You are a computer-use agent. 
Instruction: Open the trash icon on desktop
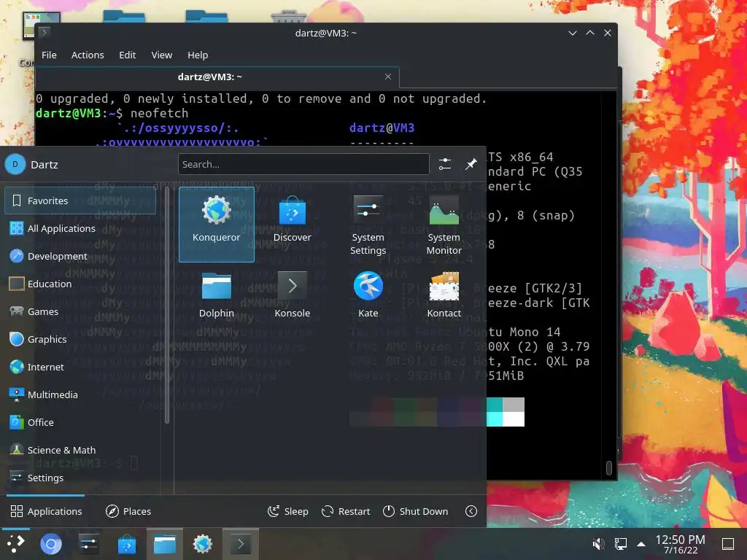click(x=289, y=16)
